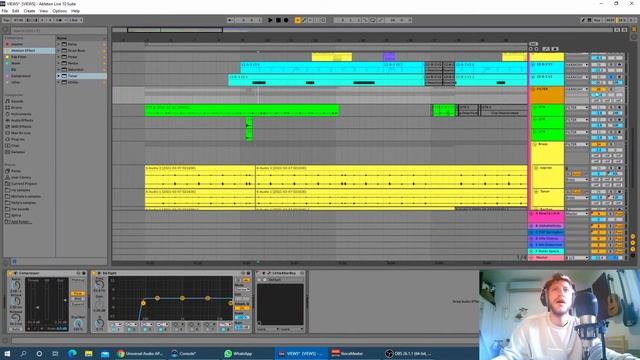The width and height of the screenshot is (640, 360).
Task: Expand the Phaser item in the browser
Action: point(59,57)
